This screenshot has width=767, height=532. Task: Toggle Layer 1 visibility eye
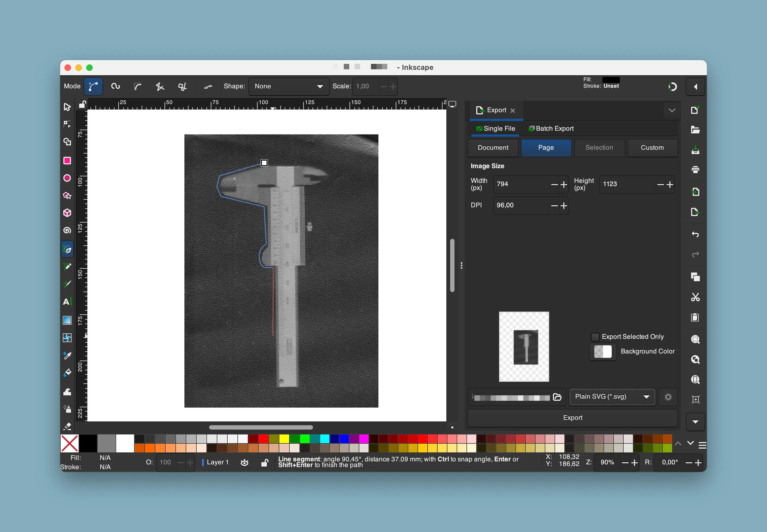click(245, 462)
